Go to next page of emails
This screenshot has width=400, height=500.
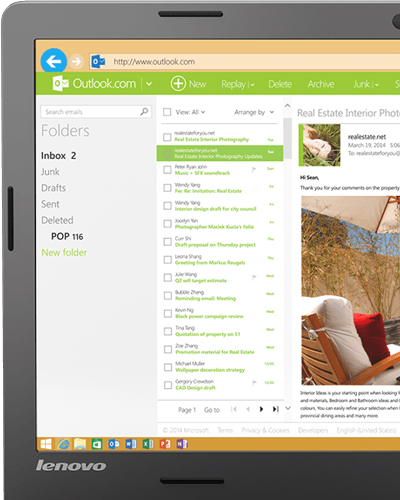[261, 409]
